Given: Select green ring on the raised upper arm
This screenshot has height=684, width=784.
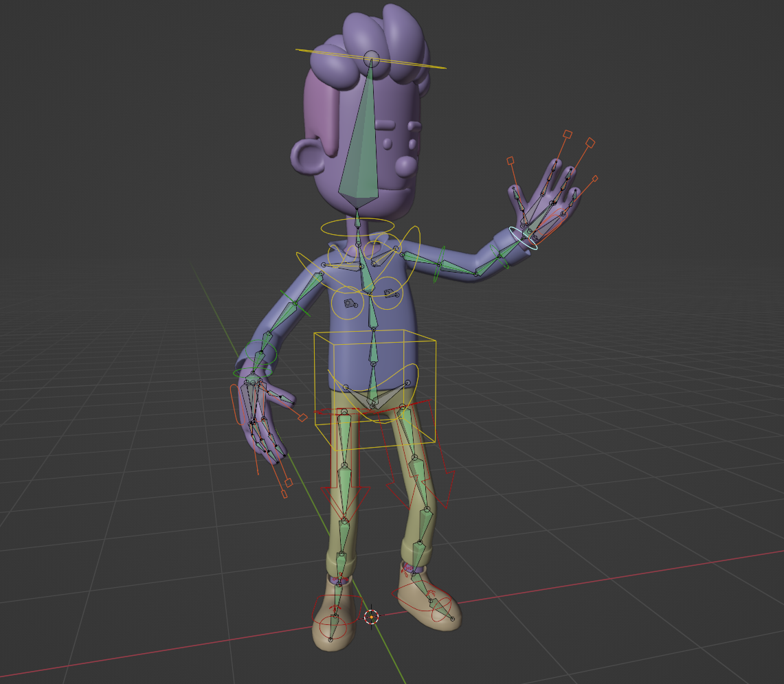Looking at the screenshot, I should (440, 264).
